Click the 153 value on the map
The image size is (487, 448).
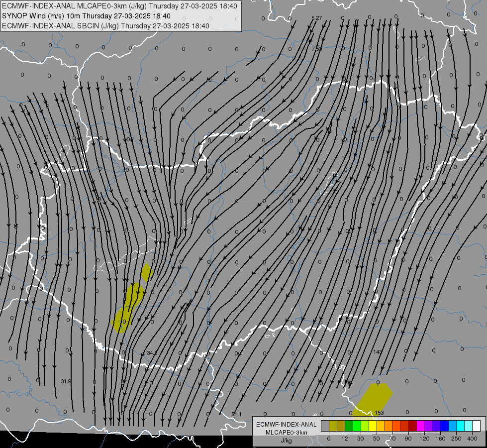tap(379, 413)
